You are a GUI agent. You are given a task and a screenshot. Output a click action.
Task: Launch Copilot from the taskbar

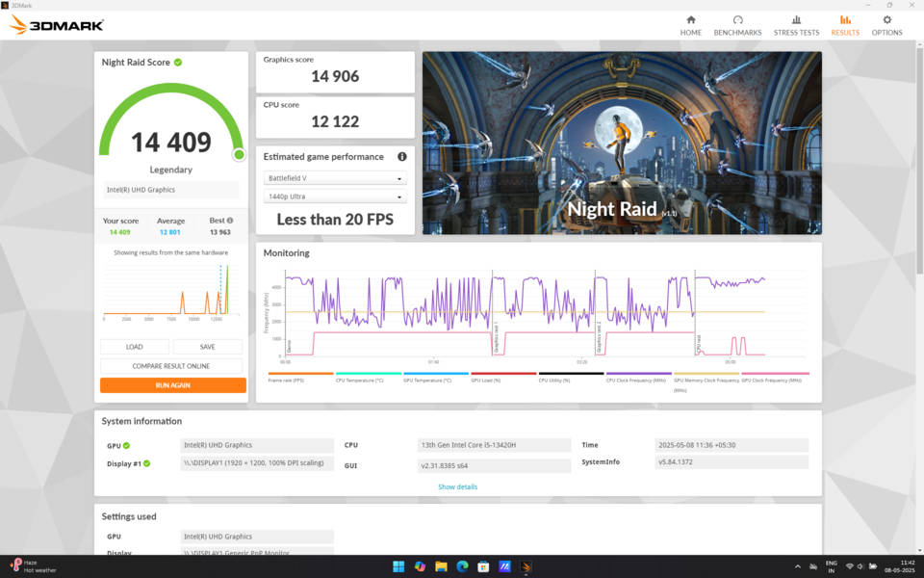click(x=420, y=566)
